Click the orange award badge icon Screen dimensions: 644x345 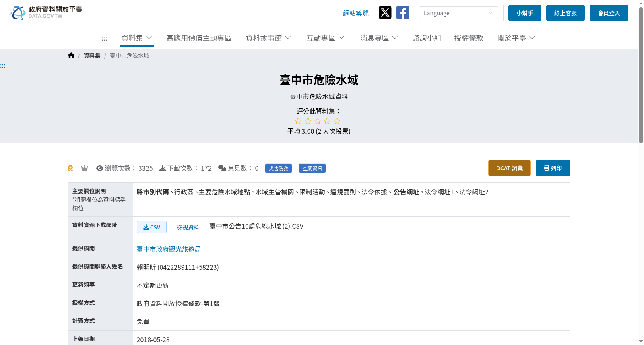pos(70,168)
